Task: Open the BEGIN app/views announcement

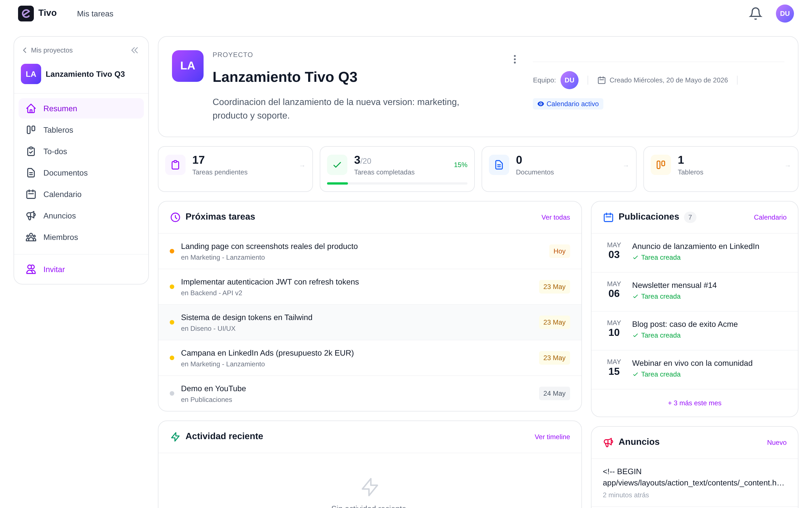Action: click(694, 483)
